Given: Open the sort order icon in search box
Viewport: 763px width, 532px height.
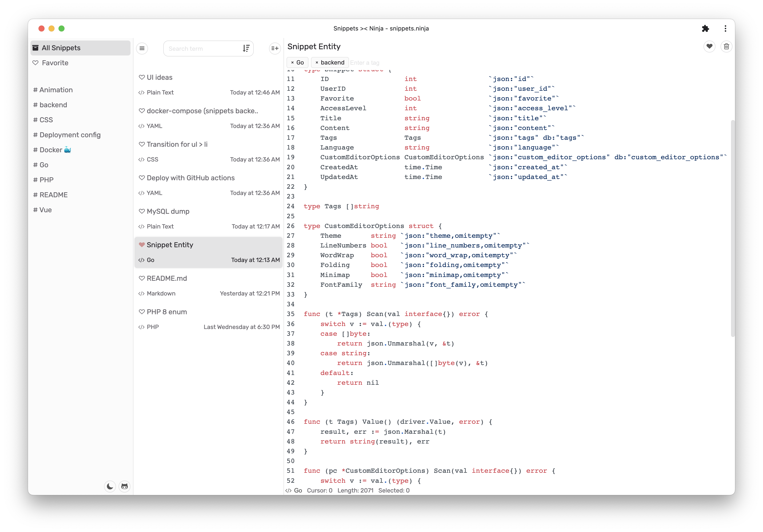Looking at the screenshot, I should [246, 48].
